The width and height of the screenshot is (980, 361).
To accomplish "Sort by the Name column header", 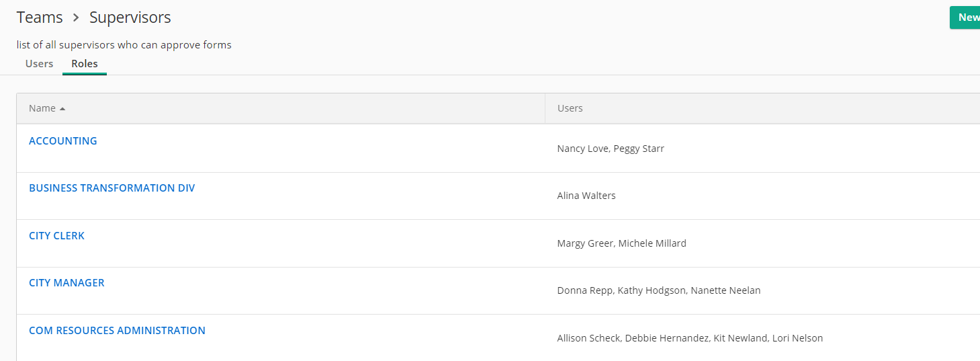I will pyautogui.click(x=42, y=108).
